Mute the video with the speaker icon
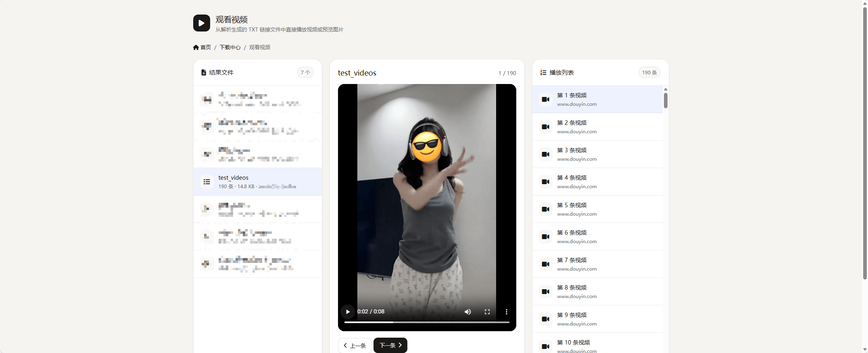Viewport: 868px width, 353px height. tap(468, 312)
